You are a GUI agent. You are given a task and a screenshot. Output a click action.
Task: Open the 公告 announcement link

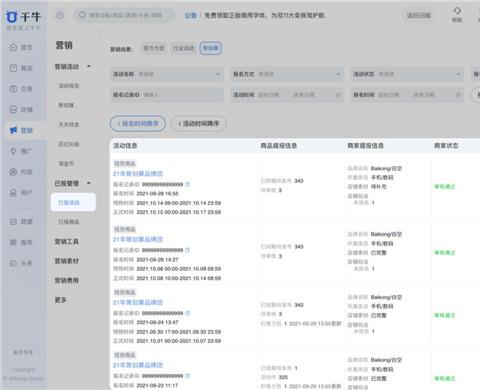pos(190,15)
